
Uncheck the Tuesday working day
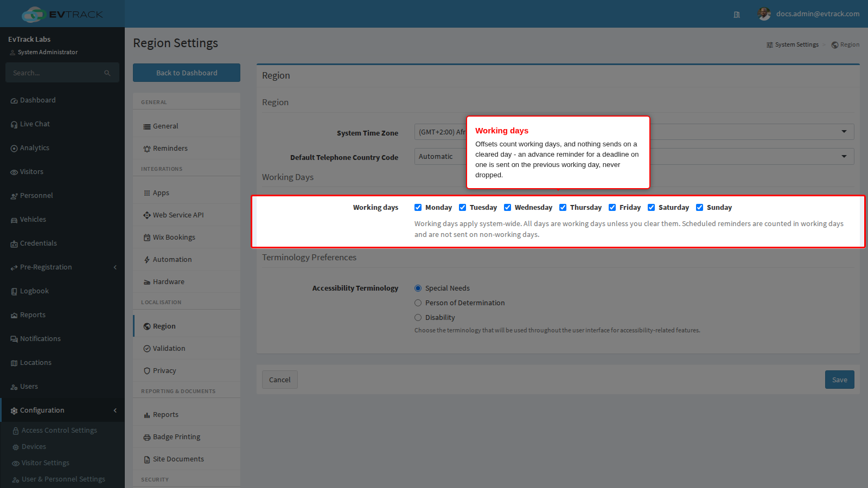point(462,207)
